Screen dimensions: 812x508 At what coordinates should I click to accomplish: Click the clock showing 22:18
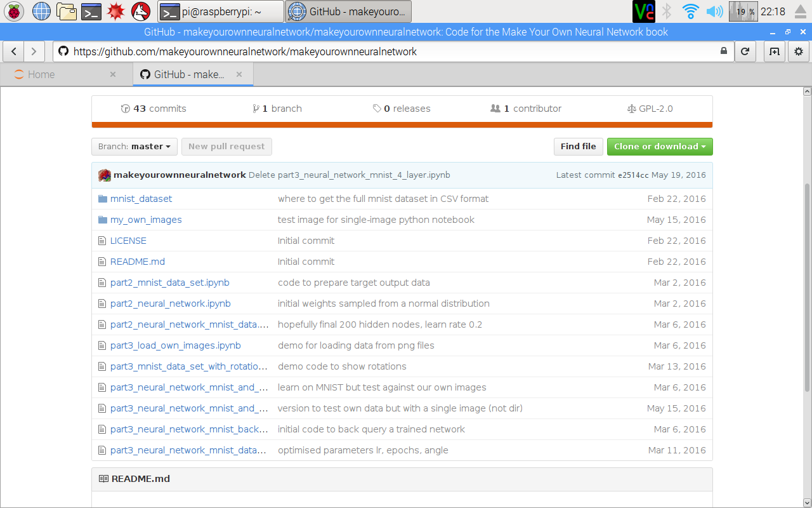coord(773,11)
